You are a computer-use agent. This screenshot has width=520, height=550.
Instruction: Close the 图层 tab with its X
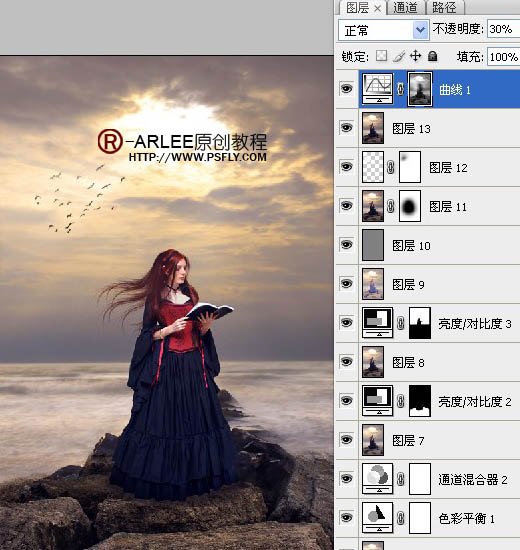(377, 8)
